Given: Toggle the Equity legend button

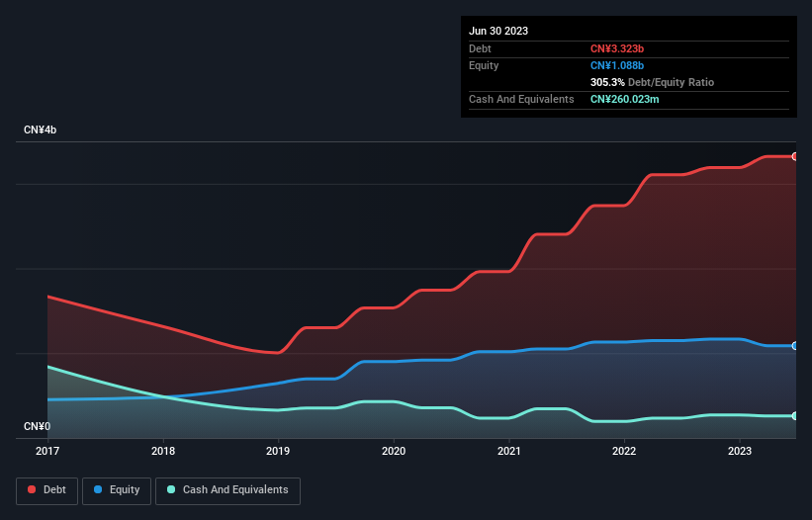Looking at the screenshot, I should coord(117,490).
